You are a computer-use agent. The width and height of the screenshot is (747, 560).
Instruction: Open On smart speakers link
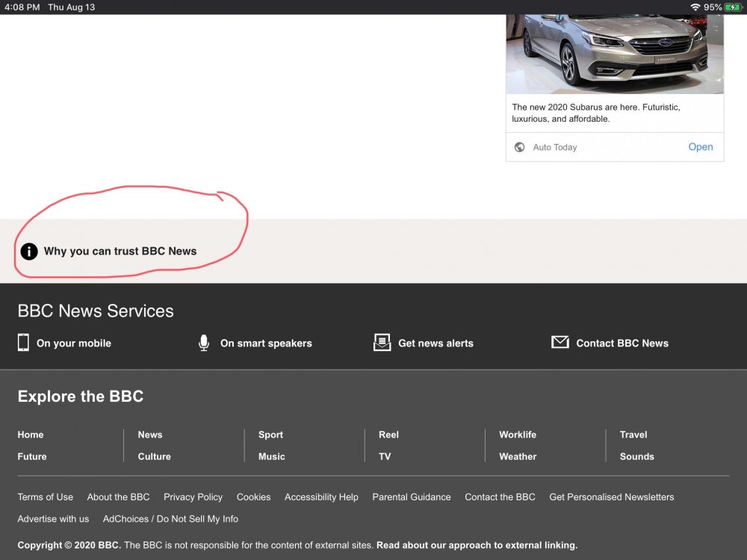coord(266,343)
